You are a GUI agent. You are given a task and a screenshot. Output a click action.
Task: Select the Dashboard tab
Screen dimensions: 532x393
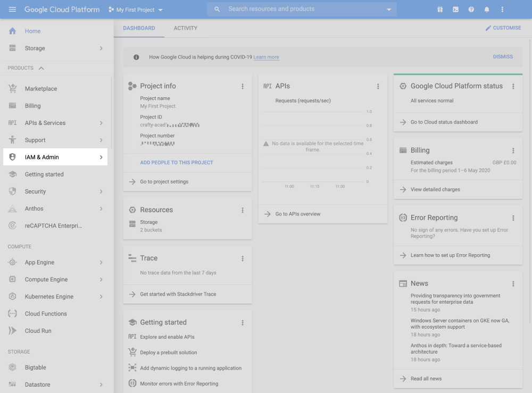tap(139, 28)
